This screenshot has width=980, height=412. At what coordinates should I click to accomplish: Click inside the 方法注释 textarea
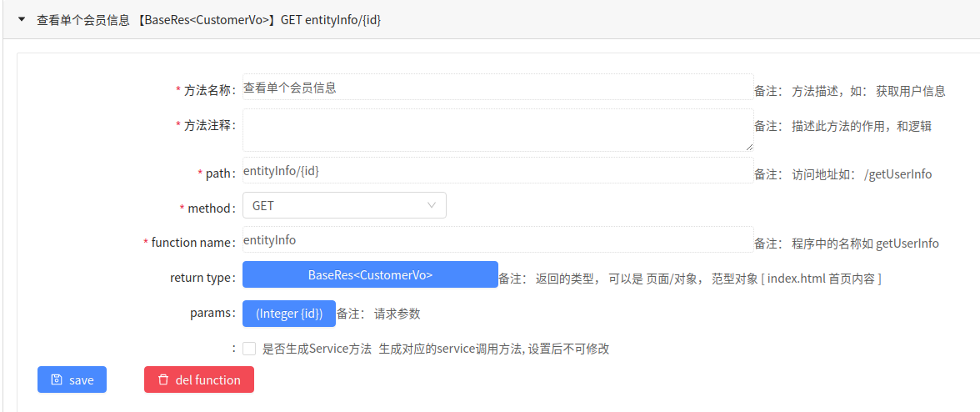pyautogui.click(x=498, y=129)
